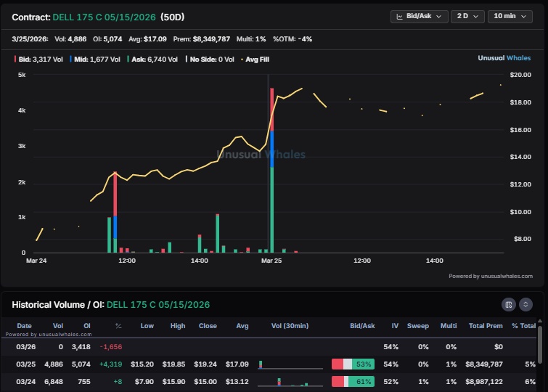
Task: Select the 03/24 table row date
Action: [26, 382]
